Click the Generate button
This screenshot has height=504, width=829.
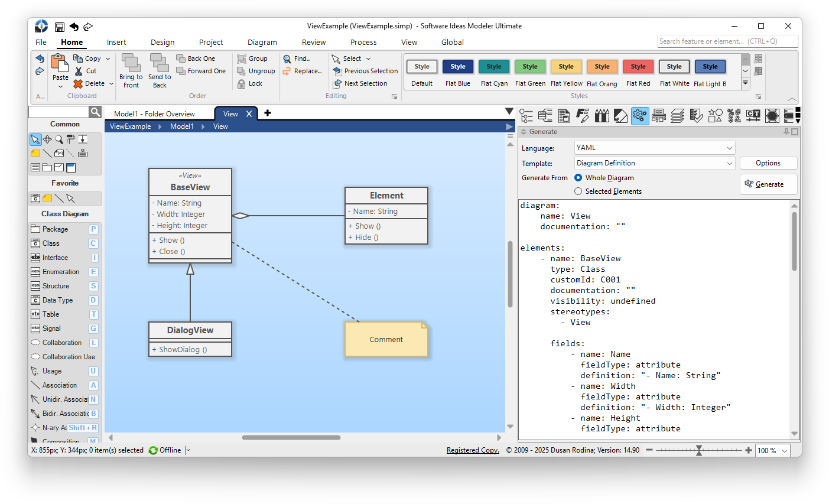pyautogui.click(x=769, y=184)
